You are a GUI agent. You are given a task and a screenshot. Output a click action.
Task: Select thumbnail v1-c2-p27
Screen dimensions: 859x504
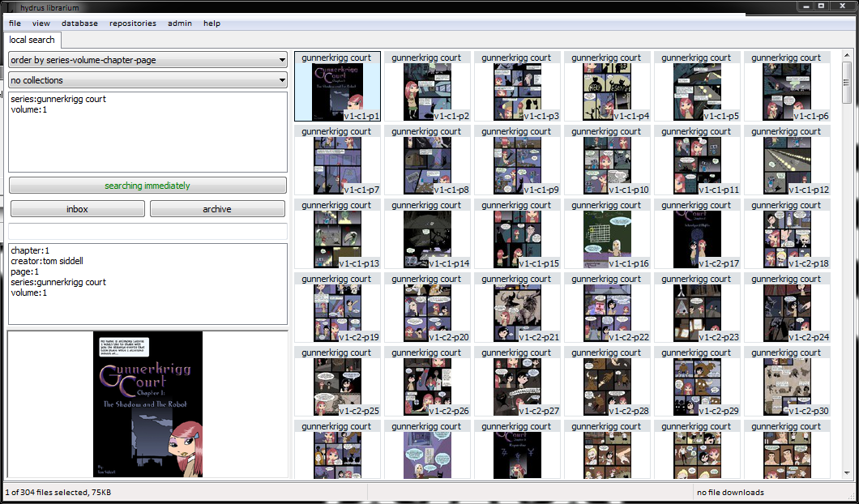517,382
